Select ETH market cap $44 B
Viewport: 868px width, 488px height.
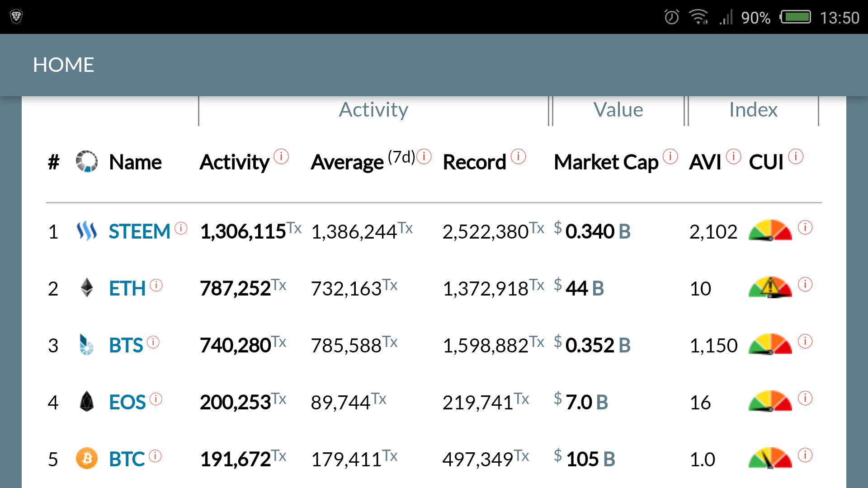[x=579, y=288]
